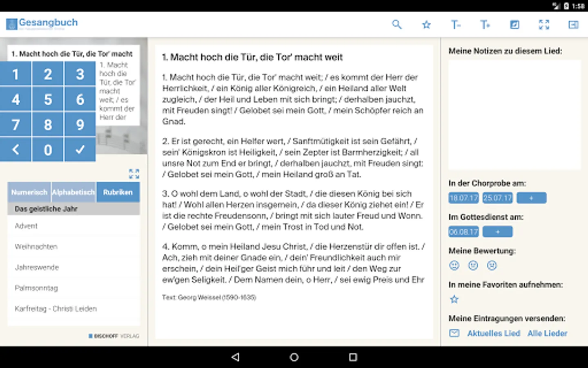Toggle the side notes panel icon
Viewport: 588px width, 368px height.
tap(573, 25)
